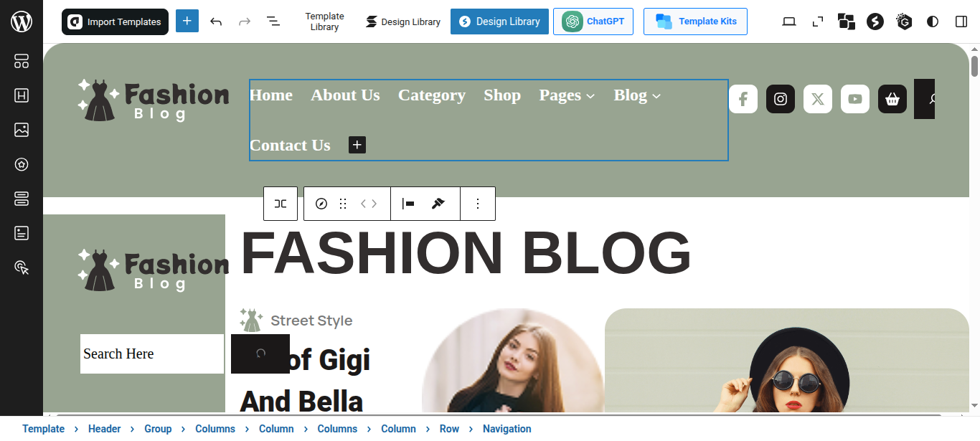
Task: Click the Search Here input field
Action: (x=151, y=354)
